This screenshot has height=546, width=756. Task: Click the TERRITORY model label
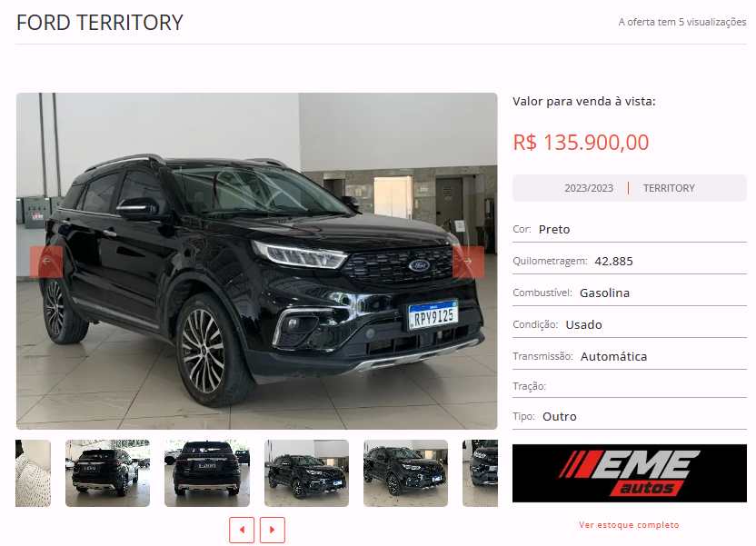[x=669, y=188]
